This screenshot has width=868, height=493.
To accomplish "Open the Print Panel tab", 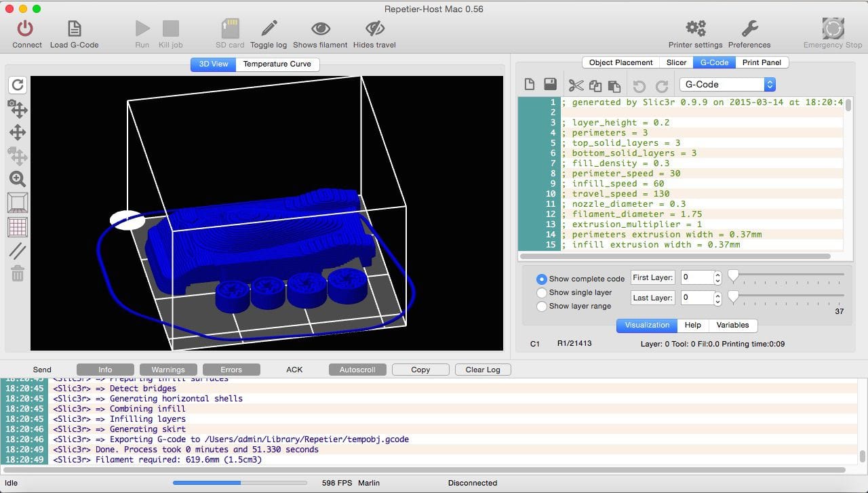I will [x=762, y=62].
